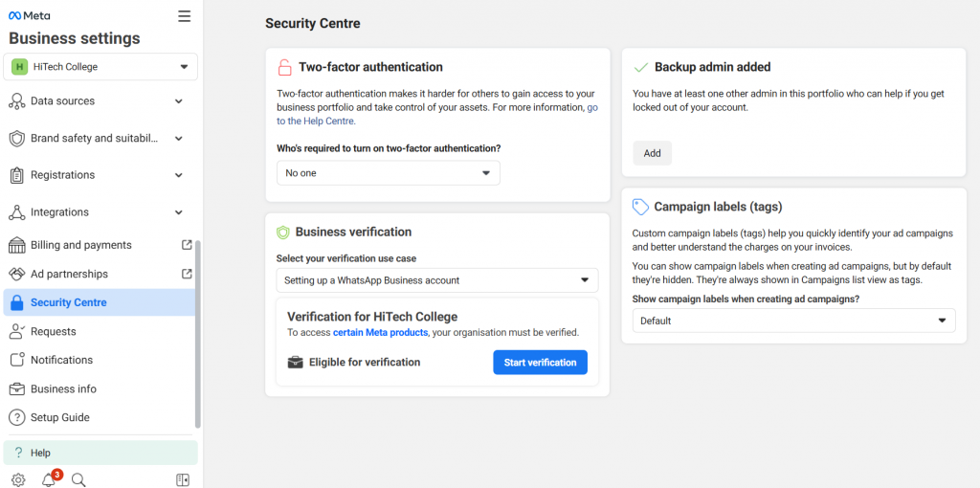Open the campaign labels 'Default' dropdown

pos(793,321)
